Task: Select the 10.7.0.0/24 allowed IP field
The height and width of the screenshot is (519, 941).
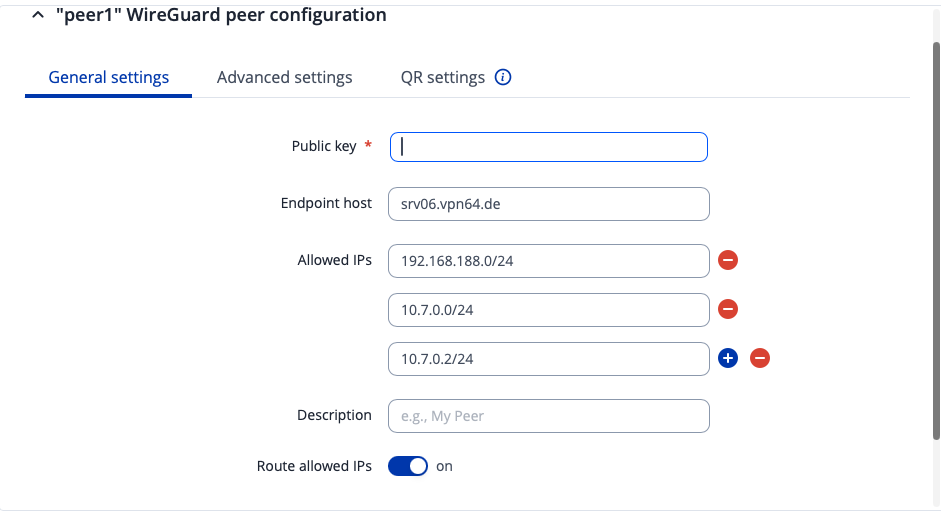Action: tap(548, 310)
